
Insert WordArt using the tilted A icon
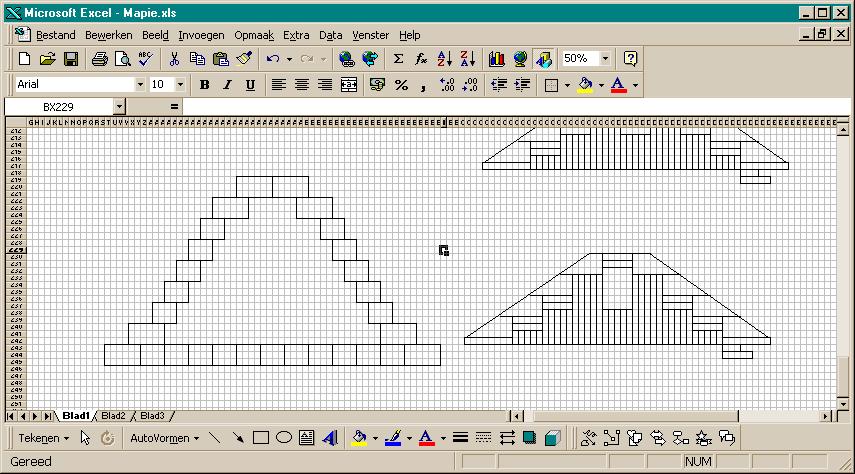pyautogui.click(x=330, y=437)
